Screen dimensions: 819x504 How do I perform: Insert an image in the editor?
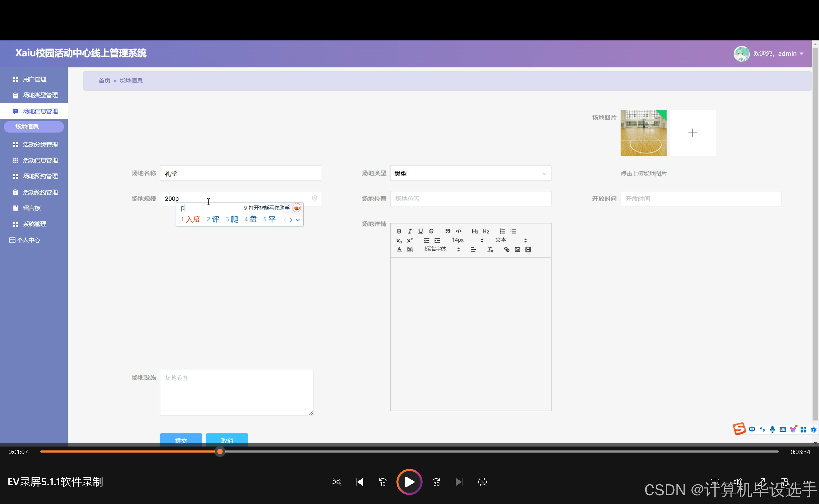pos(517,249)
